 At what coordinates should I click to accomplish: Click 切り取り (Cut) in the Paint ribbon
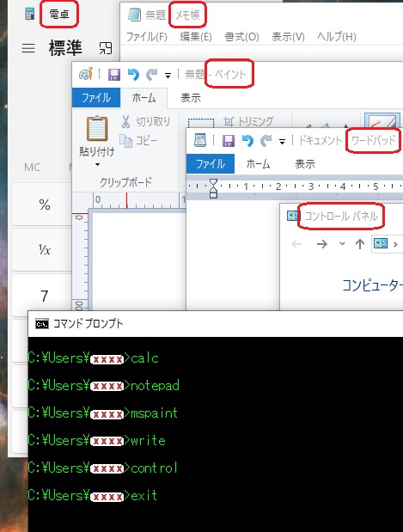pos(145,121)
